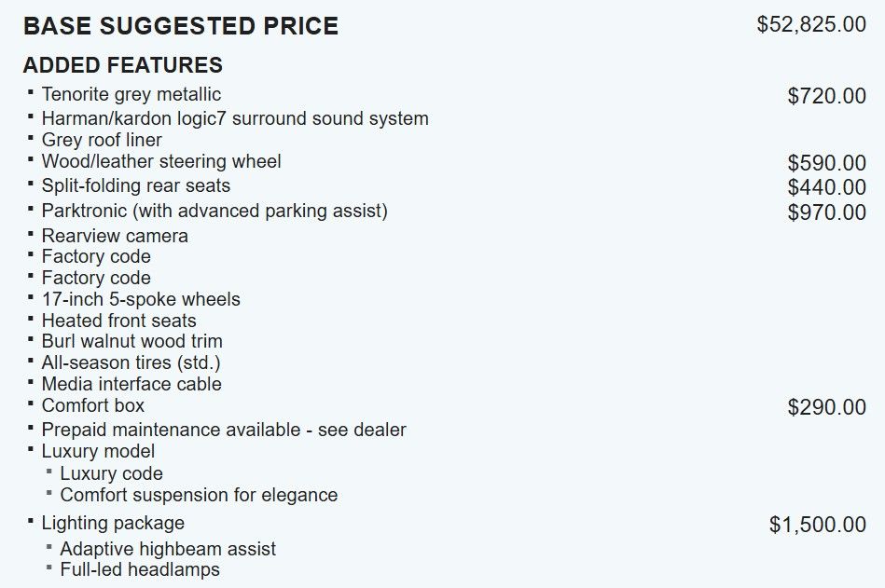885x588 pixels.
Task: Click Lighting package entry
Action: click(112, 523)
